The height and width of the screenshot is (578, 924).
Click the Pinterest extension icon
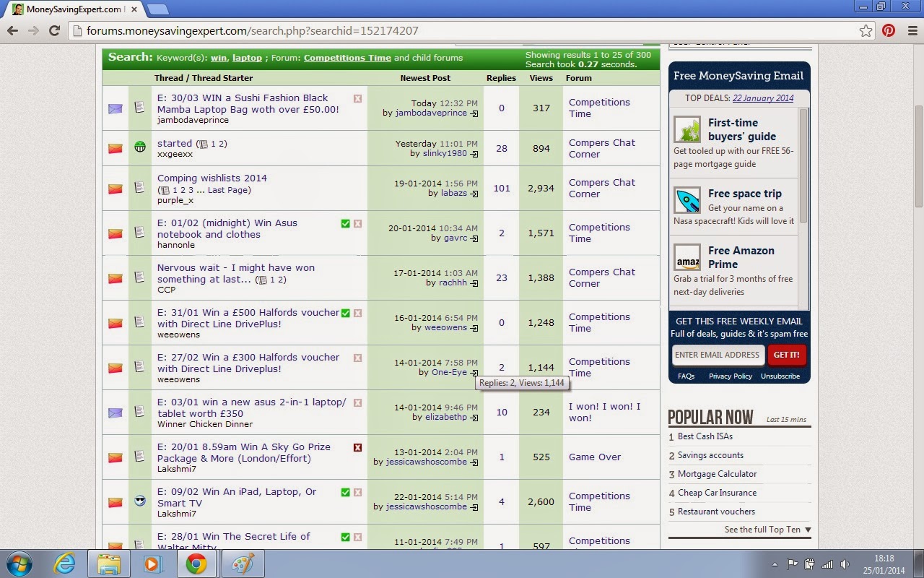[x=888, y=30]
